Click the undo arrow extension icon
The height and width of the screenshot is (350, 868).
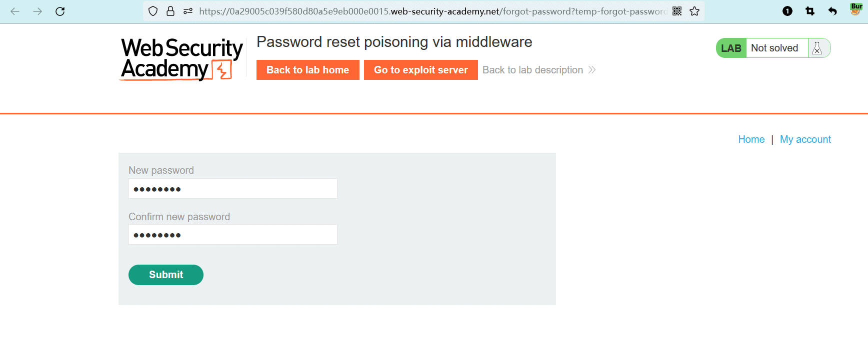832,11
